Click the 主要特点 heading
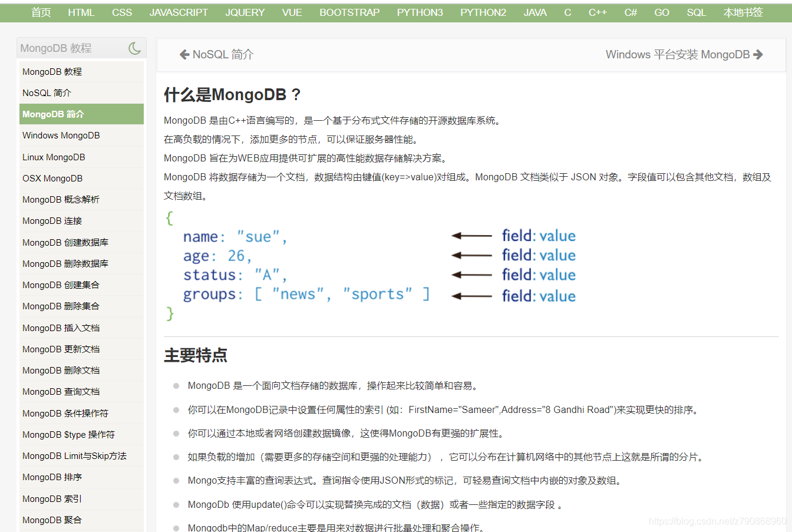The image size is (792, 532). 196,355
